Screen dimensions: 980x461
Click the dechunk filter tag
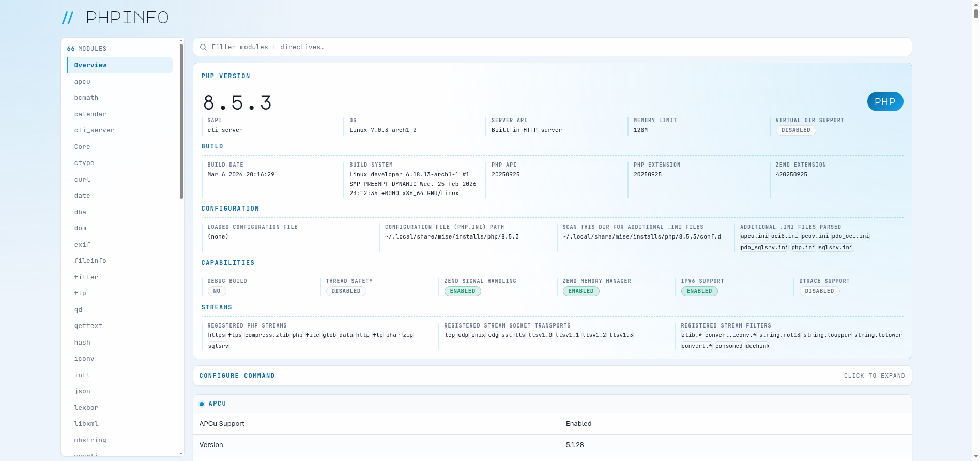tap(758, 346)
